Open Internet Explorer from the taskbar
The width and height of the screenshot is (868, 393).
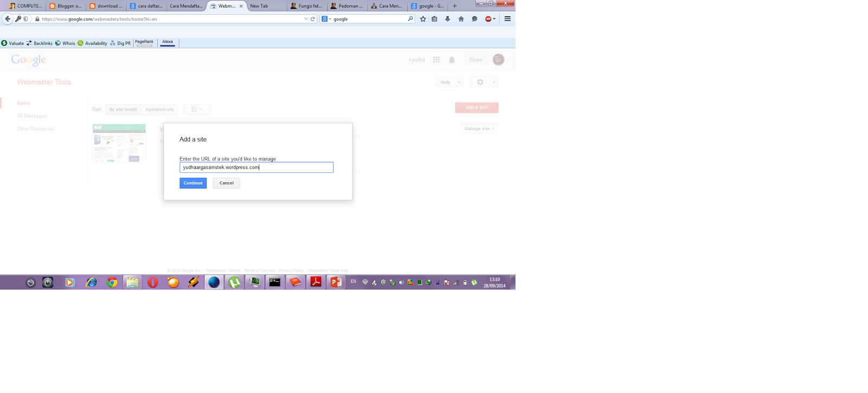click(x=92, y=282)
